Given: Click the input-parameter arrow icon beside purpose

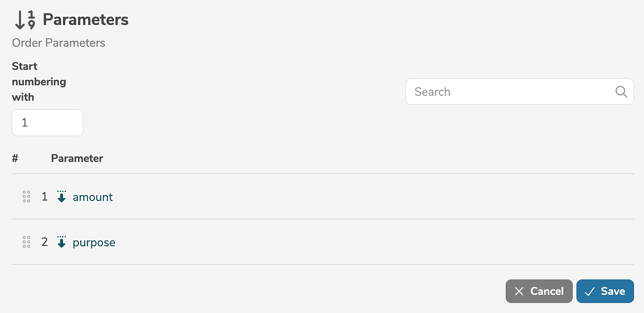Looking at the screenshot, I should 62,242.
